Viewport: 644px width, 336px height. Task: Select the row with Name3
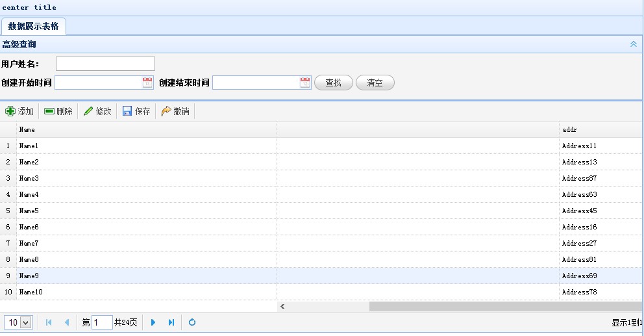[x=321, y=178]
